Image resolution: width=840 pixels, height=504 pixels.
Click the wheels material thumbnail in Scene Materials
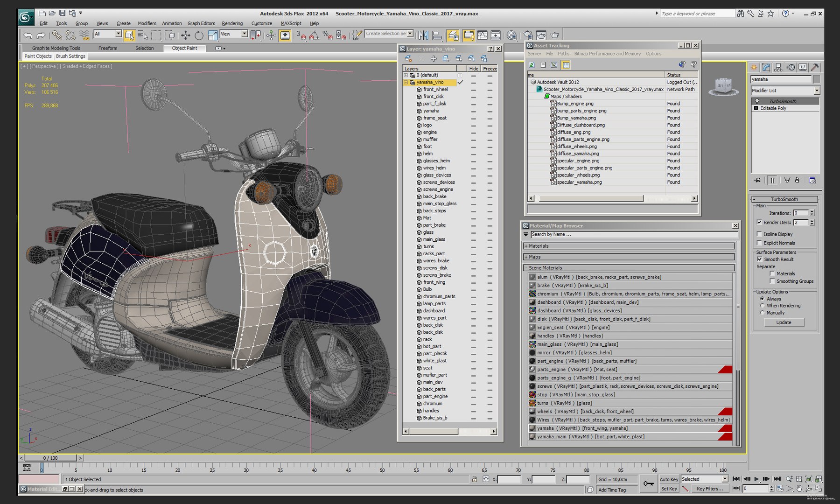pyautogui.click(x=532, y=412)
